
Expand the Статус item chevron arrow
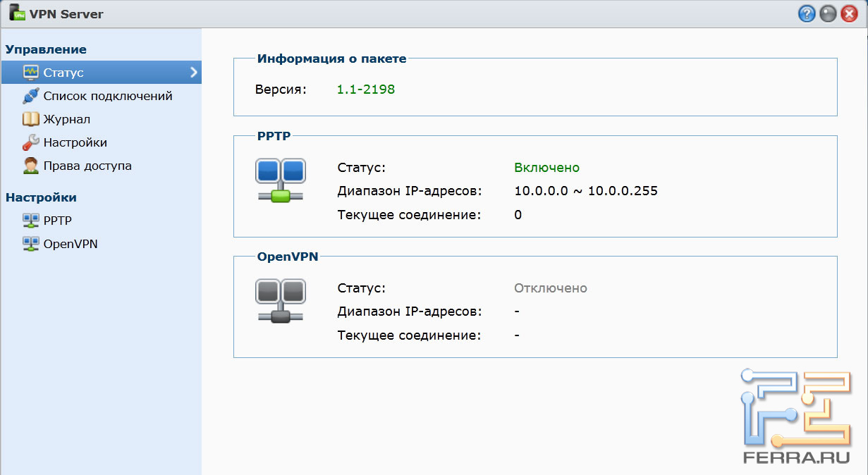[x=193, y=73]
